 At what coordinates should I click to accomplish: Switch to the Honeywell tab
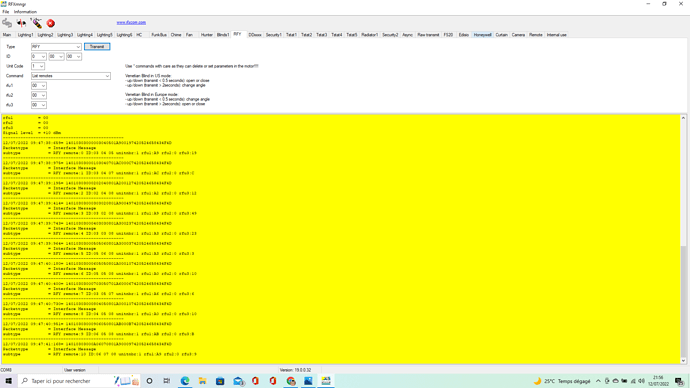pyautogui.click(x=482, y=35)
